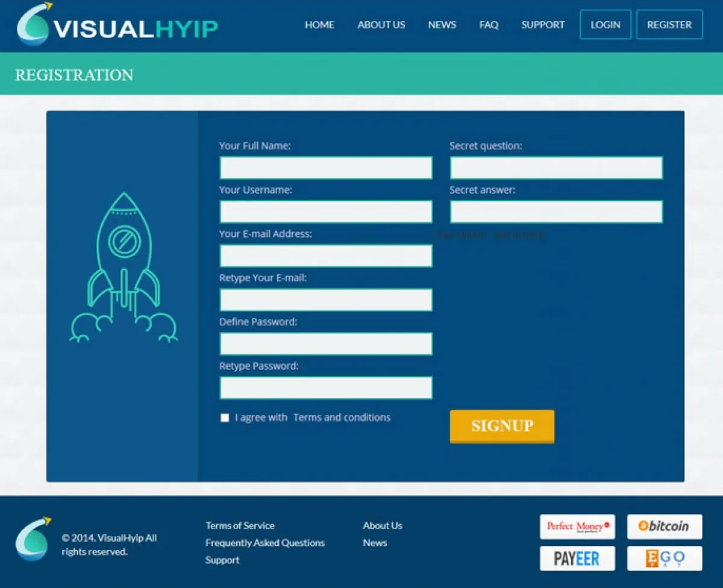Open the About Us link in the footer
The height and width of the screenshot is (588, 723).
click(x=383, y=525)
